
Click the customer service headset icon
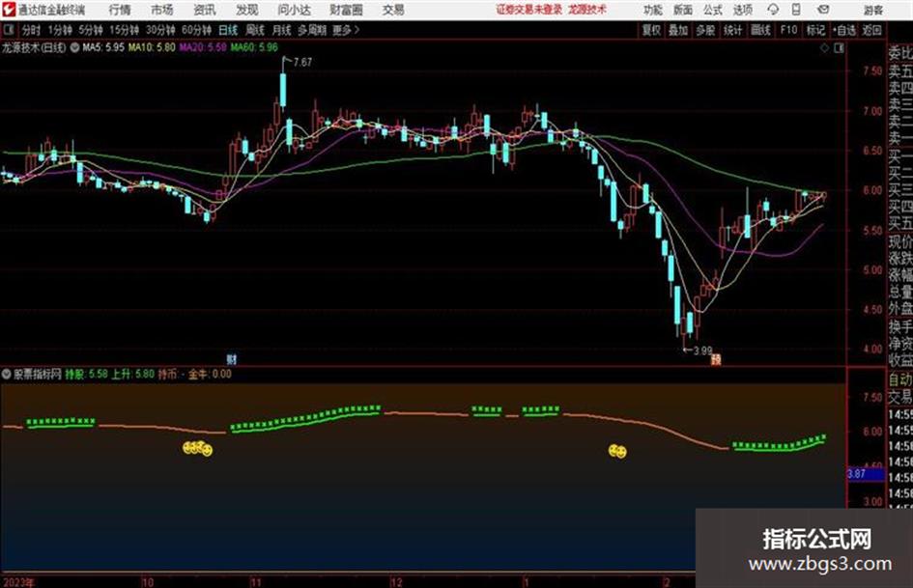click(x=773, y=10)
